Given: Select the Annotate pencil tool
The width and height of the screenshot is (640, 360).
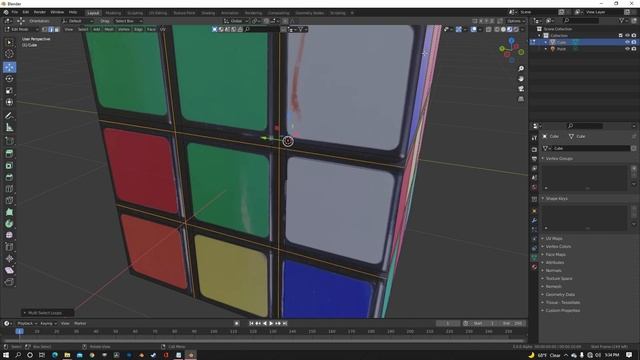Looking at the screenshot, I should pyautogui.click(x=9, y=116).
